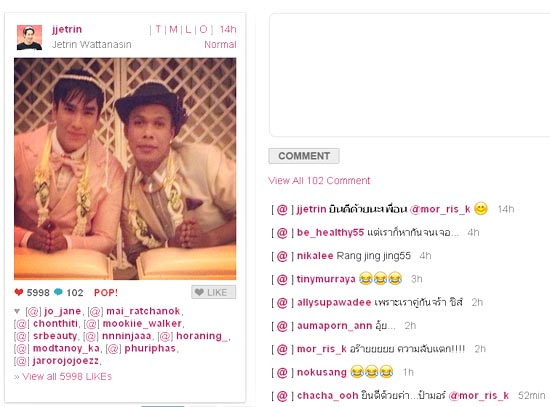The width and height of the screenshot is (550, 407).
Task: Expand View All 102 Comment
Action: 319,181
